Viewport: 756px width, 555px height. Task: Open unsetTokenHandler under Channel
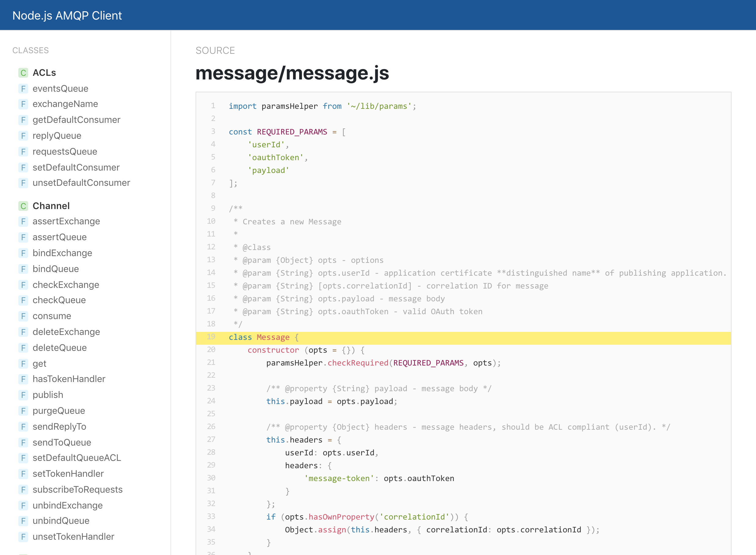point(73,537)
